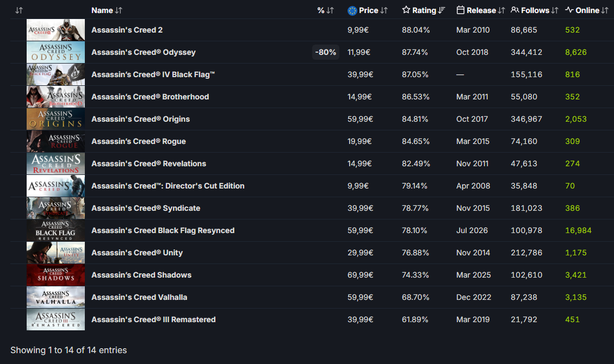The image size is (614, 364).
Task: Click the pulse icon beside Online
Action: pos(569,10)
